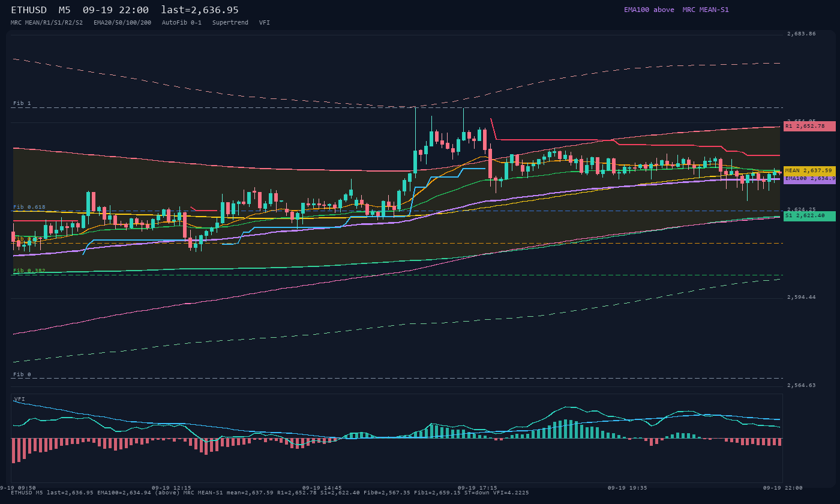The height and width of the screenshot is (504, 840).
Task: Click the 09-19 17:15 time axis label
Action: pos(478,488)
